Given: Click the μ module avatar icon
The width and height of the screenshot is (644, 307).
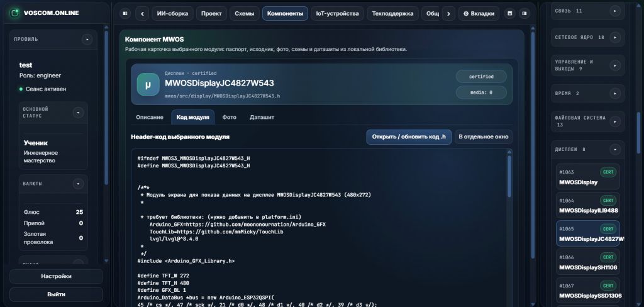Looking at the screenshot, I should pyautogui.click(x=148, y=84).
